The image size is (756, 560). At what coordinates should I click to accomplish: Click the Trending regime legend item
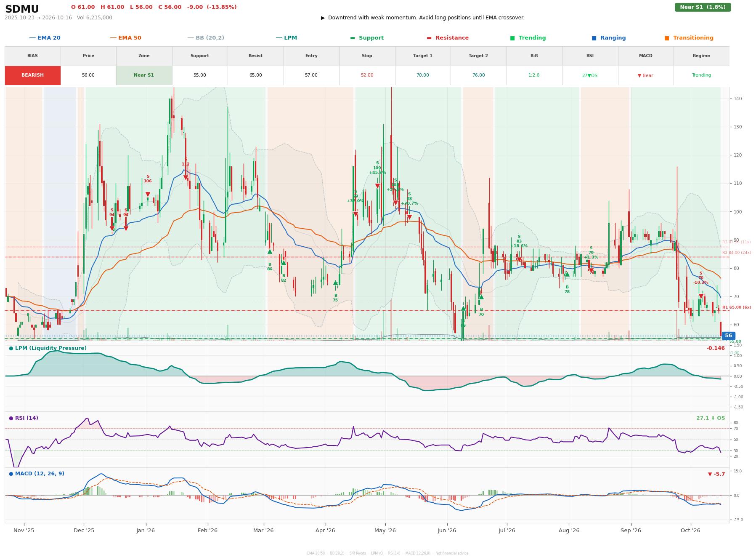pos(528,38)
